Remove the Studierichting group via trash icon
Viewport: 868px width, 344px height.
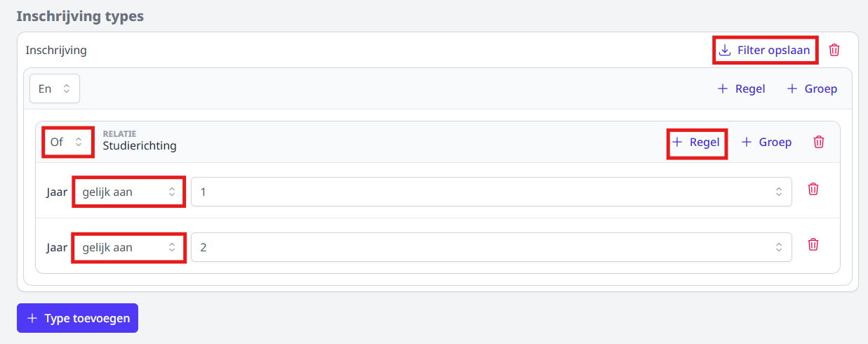(819, 142)
